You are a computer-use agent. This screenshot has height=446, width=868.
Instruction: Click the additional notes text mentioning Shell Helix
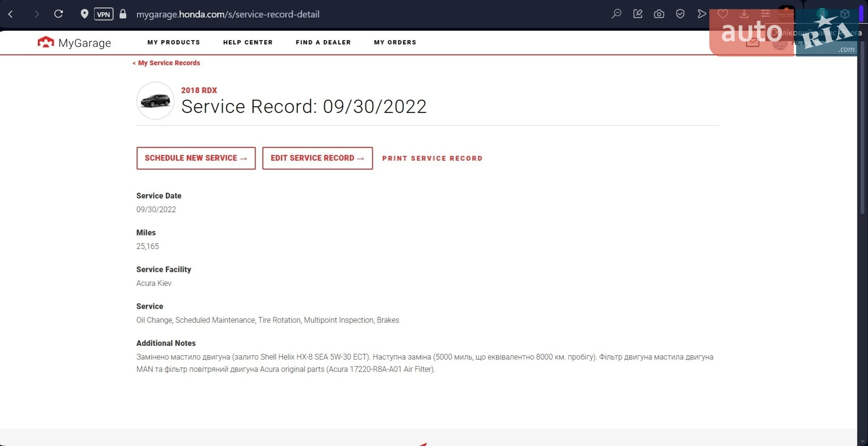425,363
